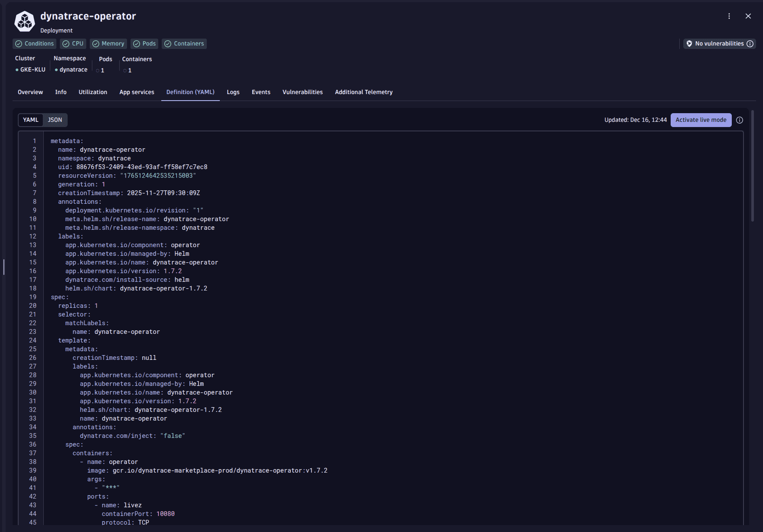Click the Memory health status chip
The image size is (763, 532).
pos(108,44)
